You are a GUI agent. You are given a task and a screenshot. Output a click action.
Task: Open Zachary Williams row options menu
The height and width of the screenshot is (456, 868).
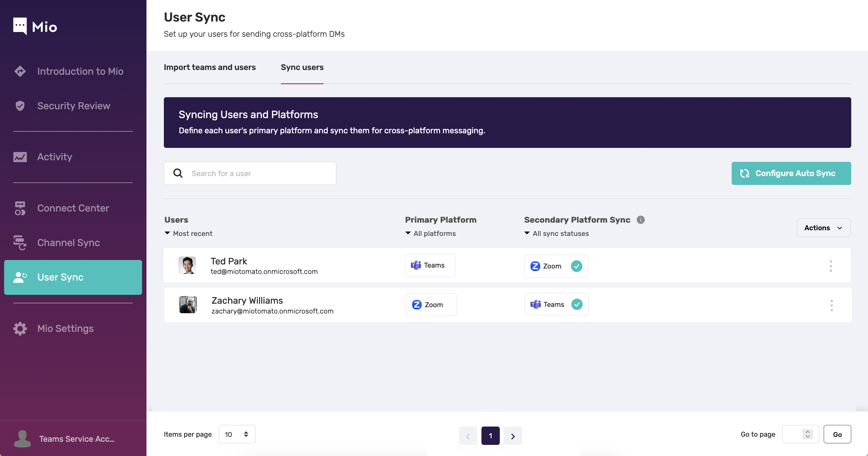(x=831, y=305)
